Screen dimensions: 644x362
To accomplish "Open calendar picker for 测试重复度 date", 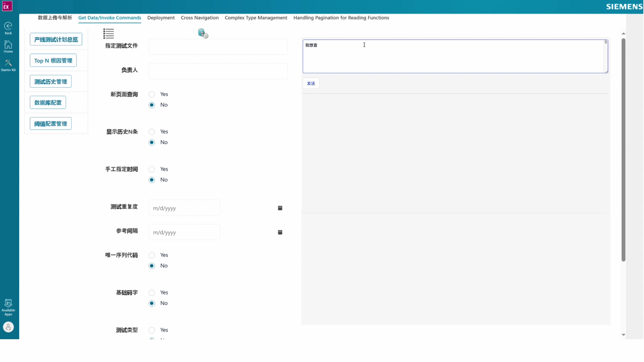I will [x=280, y=208].
